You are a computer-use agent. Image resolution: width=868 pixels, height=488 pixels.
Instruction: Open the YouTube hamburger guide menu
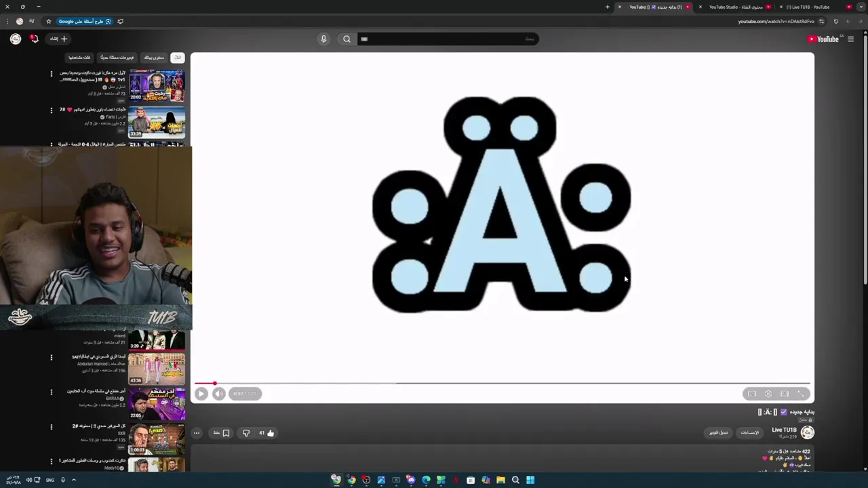(x=850, y=39)
